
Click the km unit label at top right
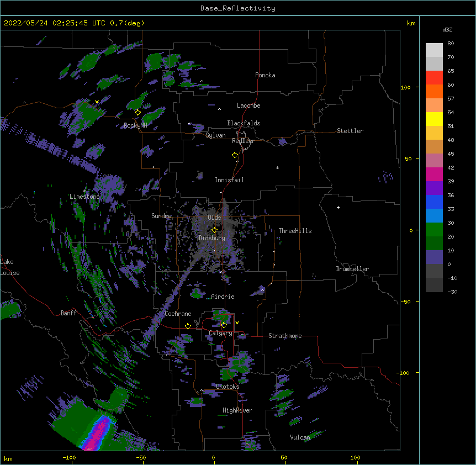pyautogui.click(x=411, y=23)
